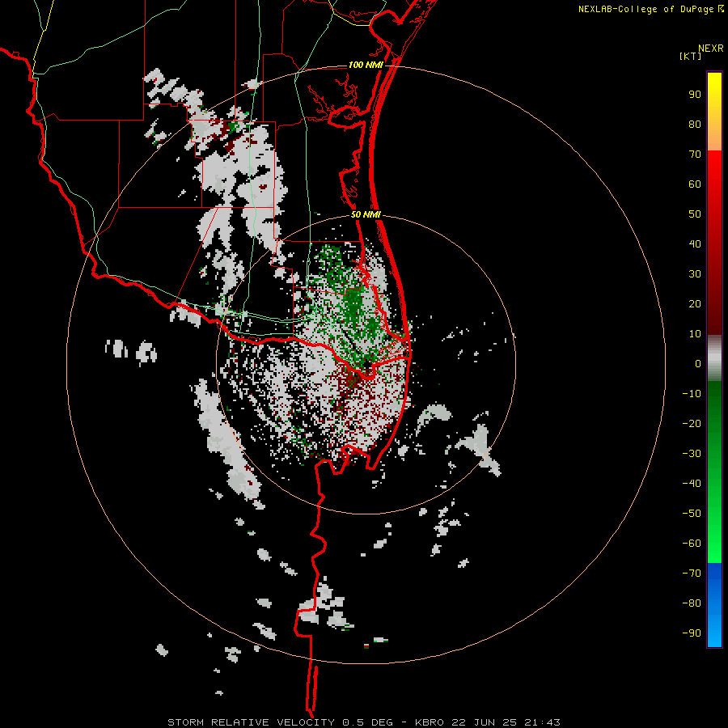Click the 50 NMI range ring label

(366, 214)
